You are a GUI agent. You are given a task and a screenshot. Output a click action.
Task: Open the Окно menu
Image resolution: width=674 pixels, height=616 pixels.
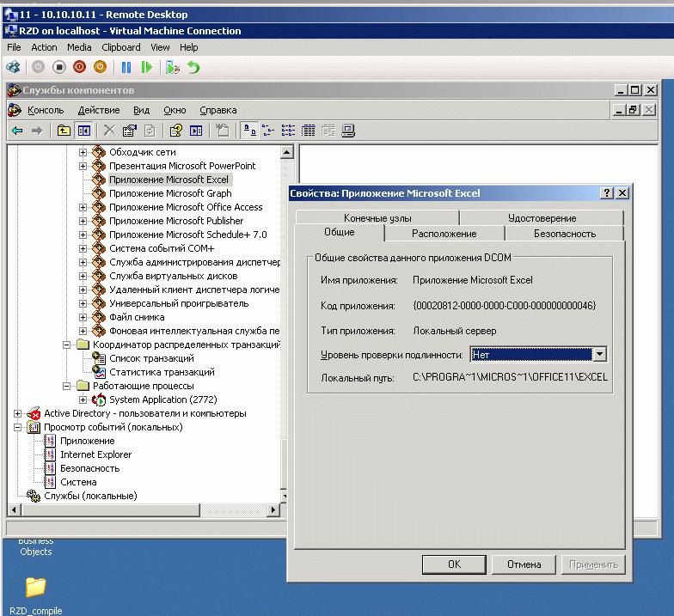(175, 110)
